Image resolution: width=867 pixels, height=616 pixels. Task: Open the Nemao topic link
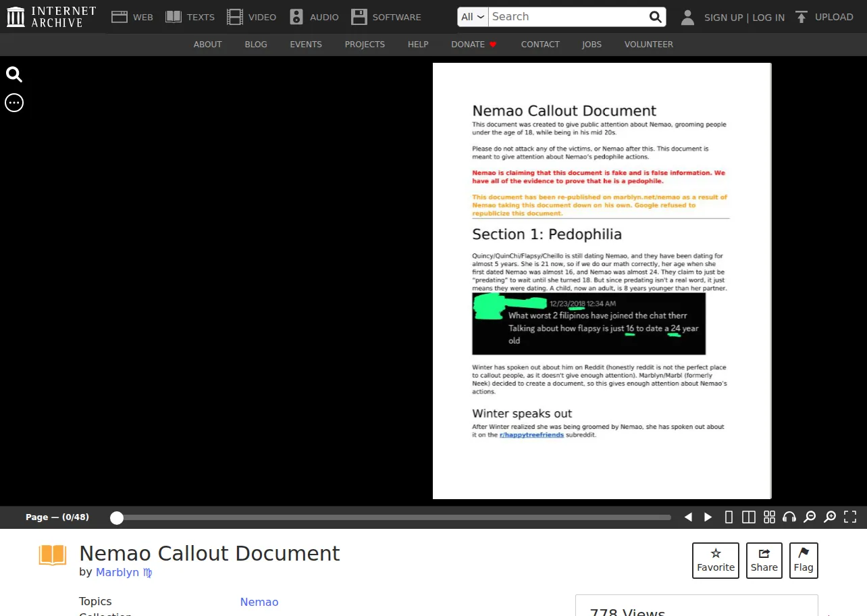coord(259,602)
